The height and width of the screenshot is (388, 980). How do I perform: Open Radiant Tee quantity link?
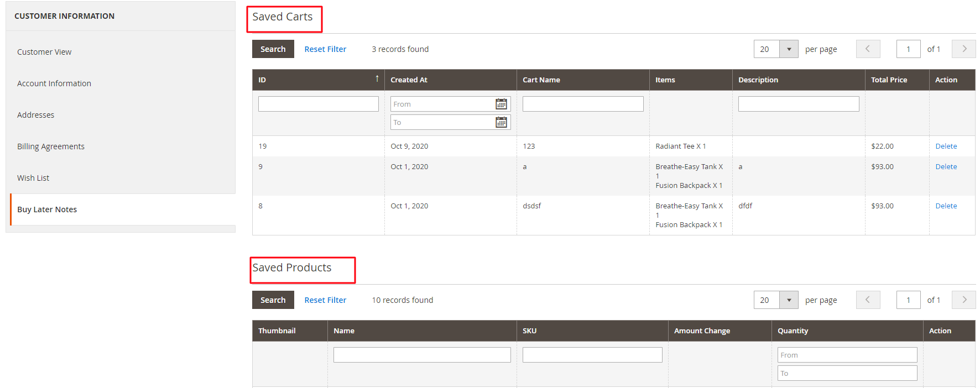704,146
